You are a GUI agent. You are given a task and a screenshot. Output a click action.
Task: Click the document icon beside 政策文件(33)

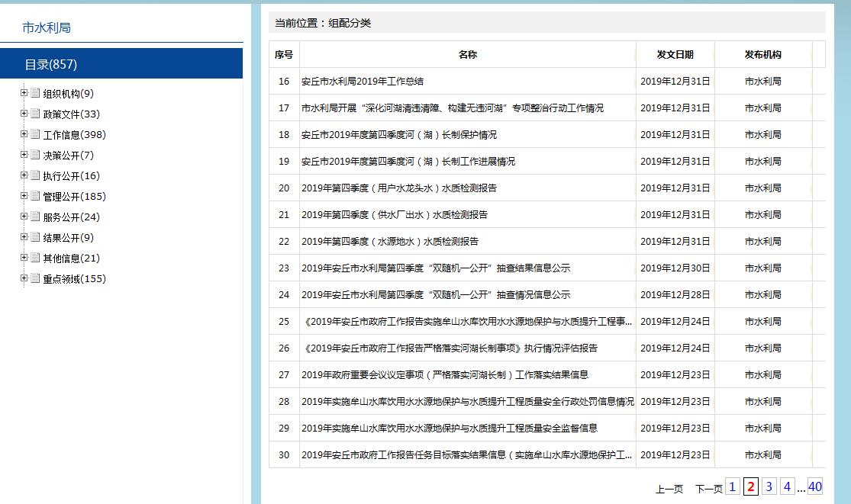point(35,114)
